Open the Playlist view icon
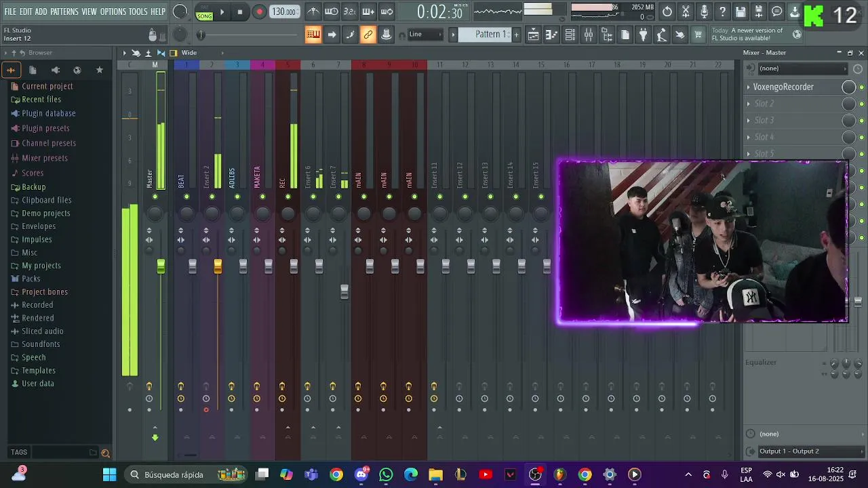Image resolution: width=868 pixels, height=488 pixels. [534, 35]
